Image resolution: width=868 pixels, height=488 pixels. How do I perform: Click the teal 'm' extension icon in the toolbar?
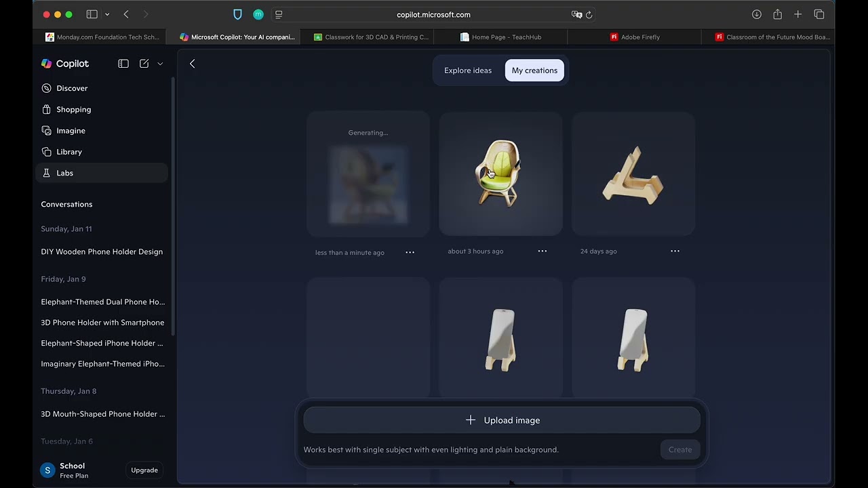(x=258, y=14)
